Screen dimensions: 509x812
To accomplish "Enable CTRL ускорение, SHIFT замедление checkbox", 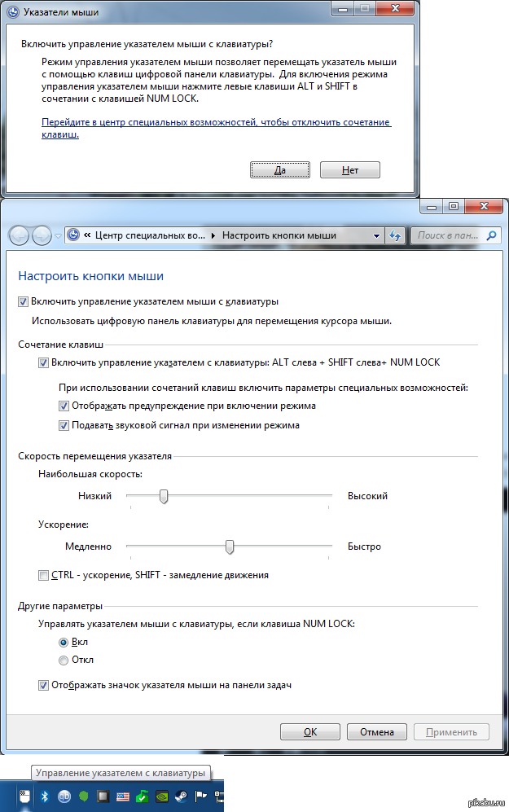I will pyautogui.click(x=43, y=575).
